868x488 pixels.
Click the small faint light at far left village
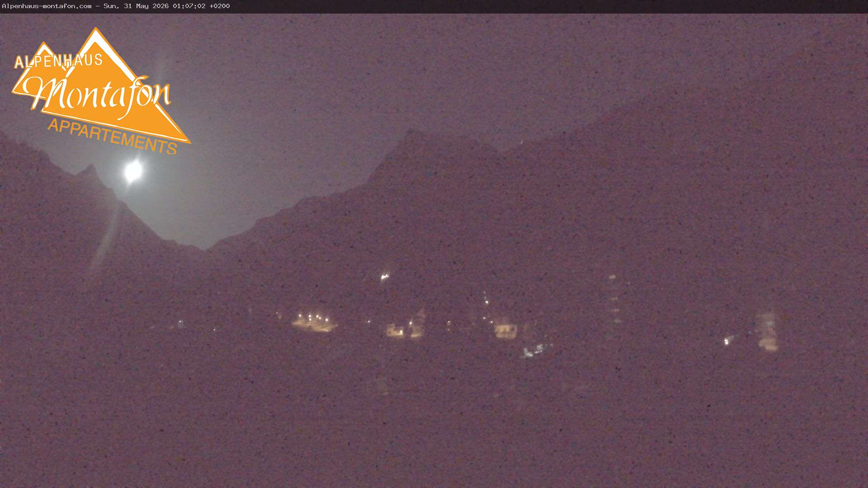(180, 324)
